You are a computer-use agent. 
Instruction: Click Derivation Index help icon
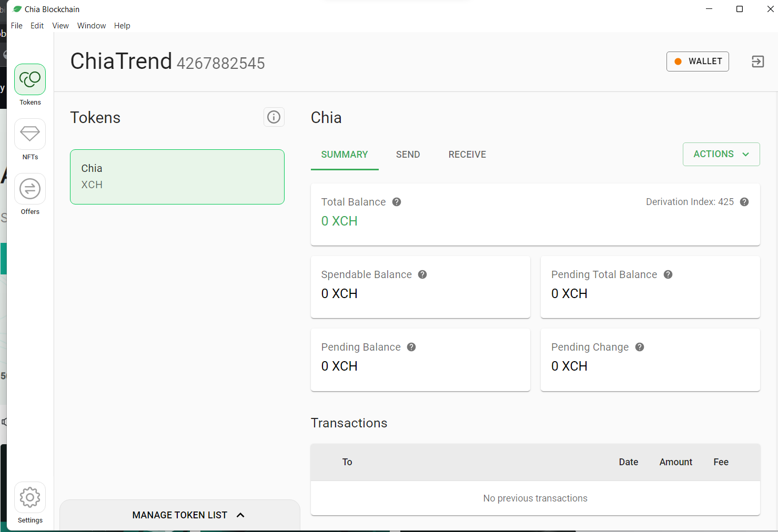(744, 202)
